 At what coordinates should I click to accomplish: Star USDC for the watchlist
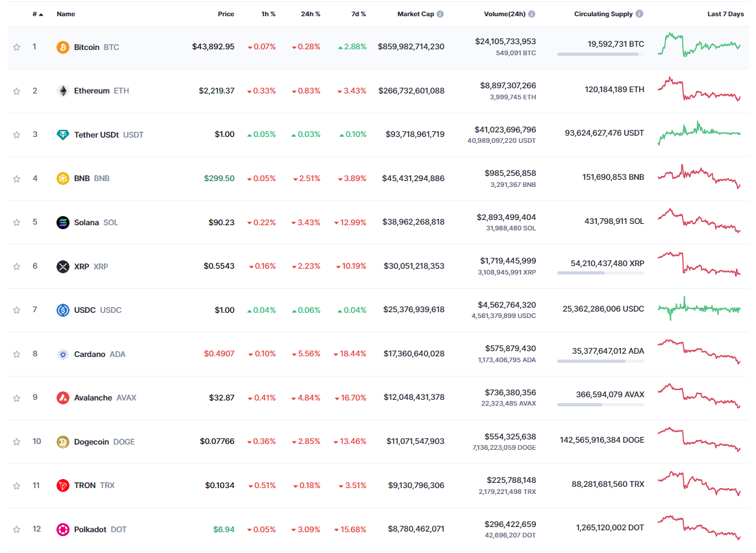[17, 310]
